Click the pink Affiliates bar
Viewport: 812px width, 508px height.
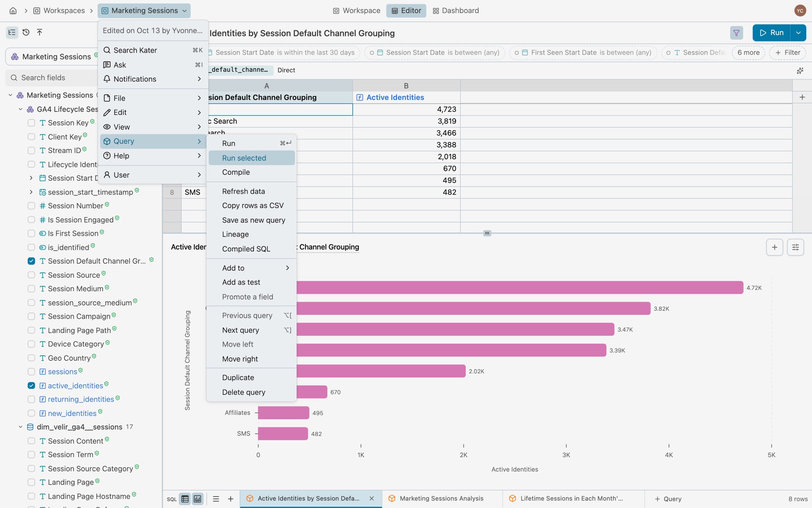tap(283, 413)
